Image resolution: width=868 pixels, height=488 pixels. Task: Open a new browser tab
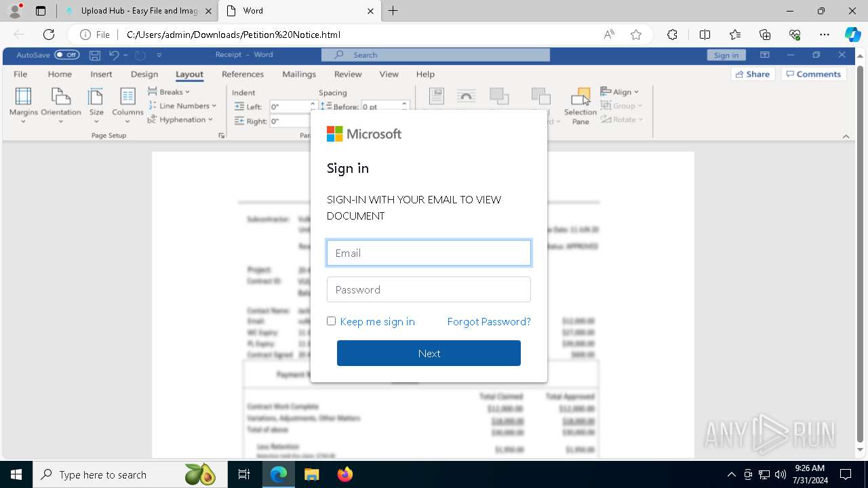coord(393,11)
